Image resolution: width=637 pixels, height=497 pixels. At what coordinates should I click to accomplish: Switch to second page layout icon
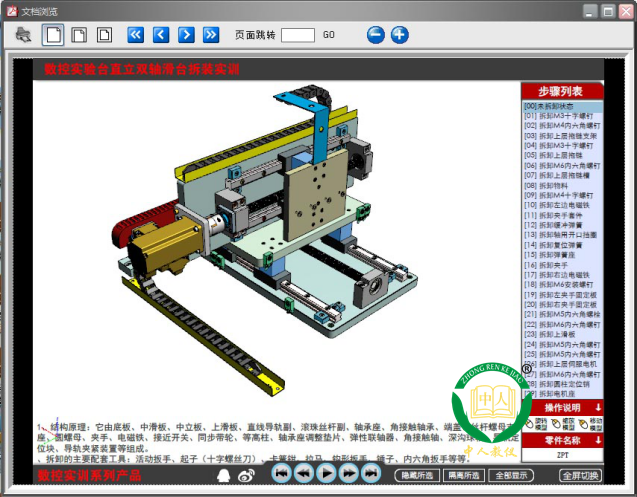pos(79,35)
